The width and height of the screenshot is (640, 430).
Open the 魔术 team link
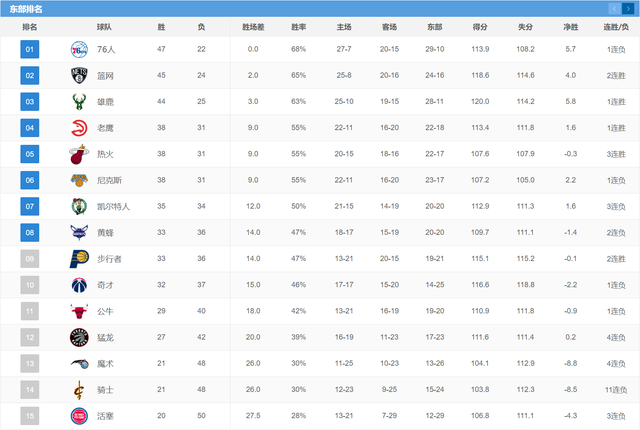105,364
